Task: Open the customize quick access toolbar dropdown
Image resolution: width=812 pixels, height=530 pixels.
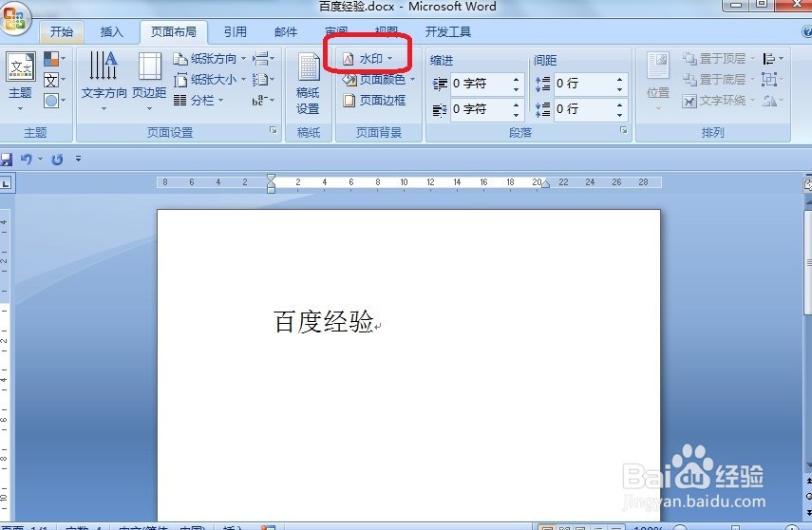Action: coord(78,159)
